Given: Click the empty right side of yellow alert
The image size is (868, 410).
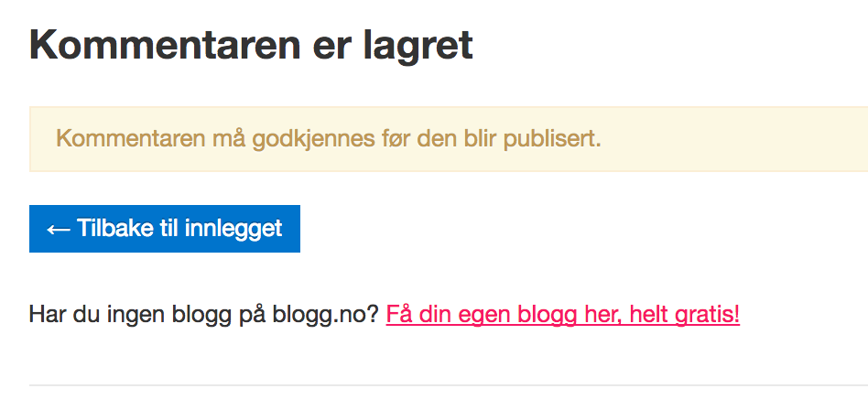Looking at the screenshot, I should coord(736,139).
